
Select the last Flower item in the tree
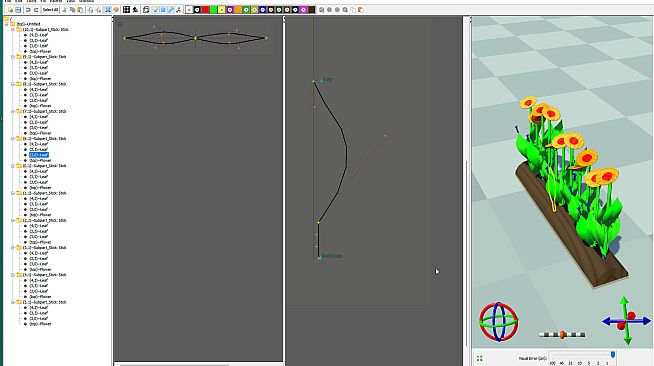[x=40, y=323]
